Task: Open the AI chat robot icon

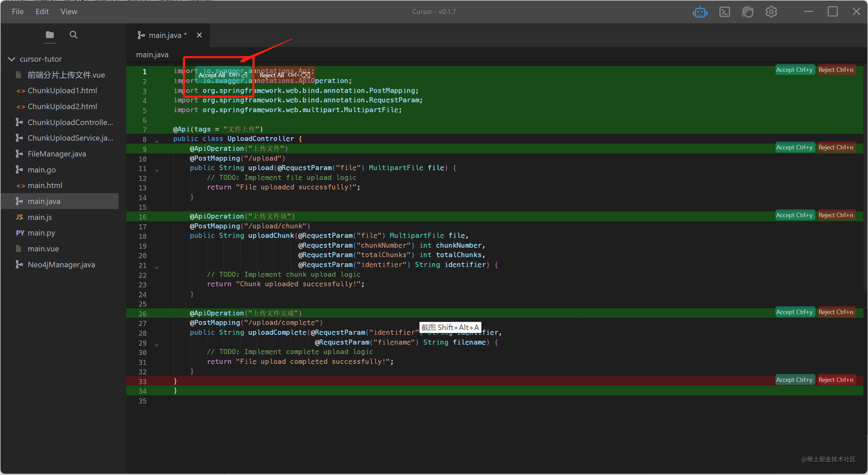Action: (x=700, y=12)
